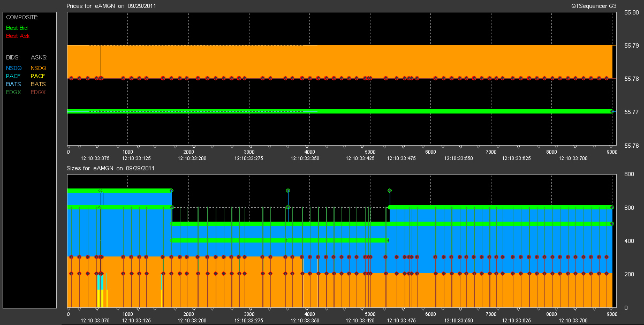Screen dimensions: 644x325
Task: Click 12:10:33:075 timestamp under Sizes chart
Action: (95, 321)
